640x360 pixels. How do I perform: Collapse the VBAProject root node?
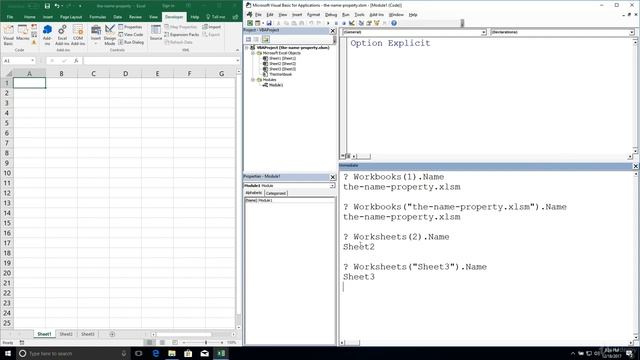pyautogui.click(x=247, y=48)
